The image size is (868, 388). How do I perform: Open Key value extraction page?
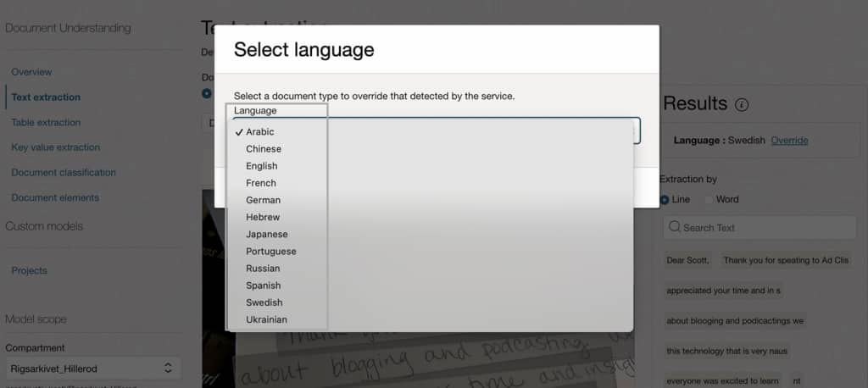click(55, 147)
